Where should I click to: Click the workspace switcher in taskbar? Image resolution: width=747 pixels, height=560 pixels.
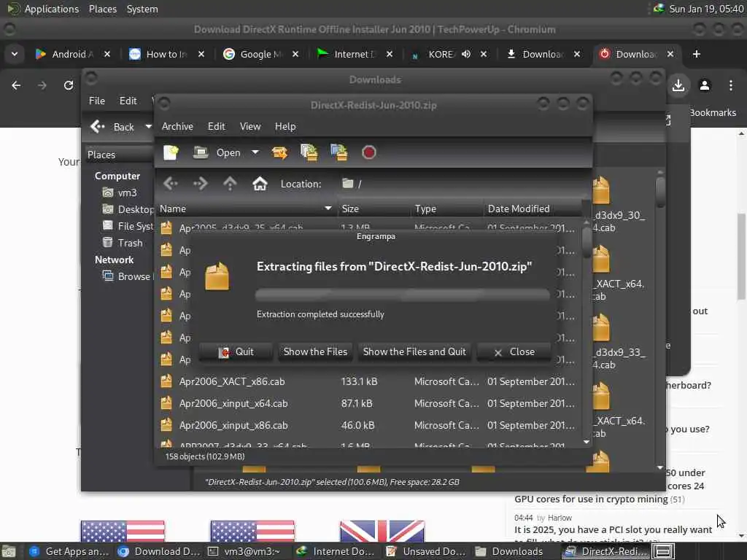click(x=662, y=551)
